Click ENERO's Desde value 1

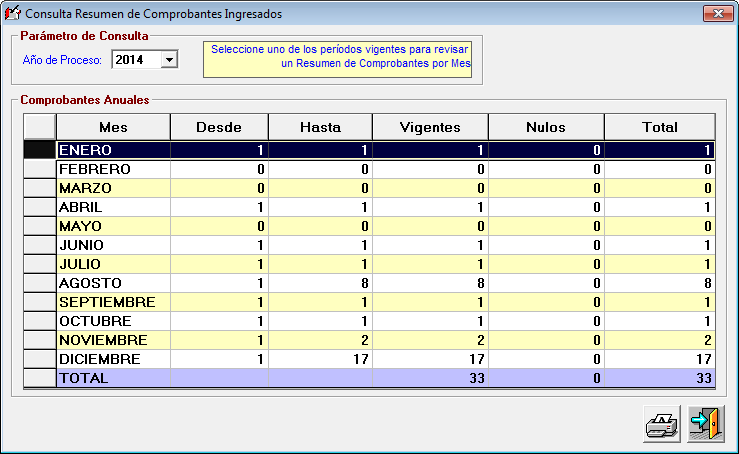pos(260,150)
